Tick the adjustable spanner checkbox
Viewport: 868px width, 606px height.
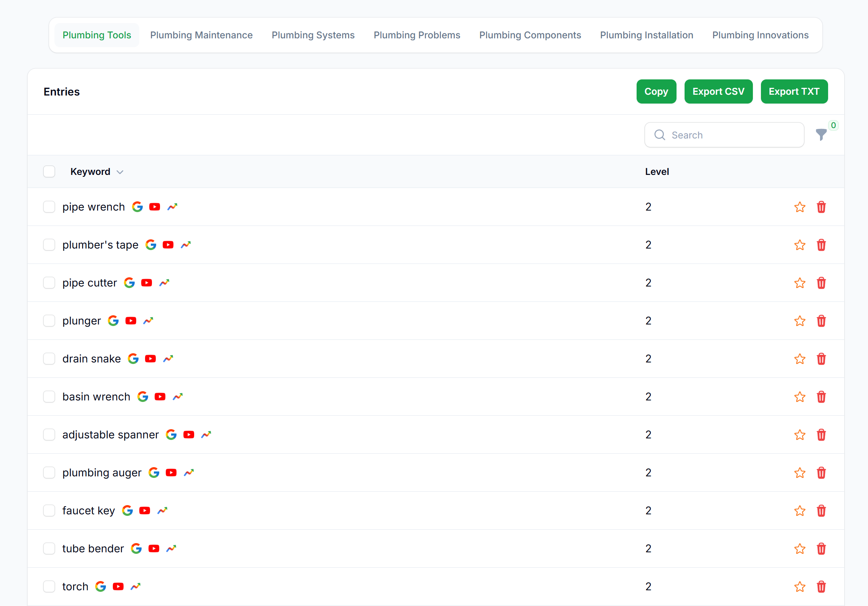pyautogui.click(x=49, y=435)
